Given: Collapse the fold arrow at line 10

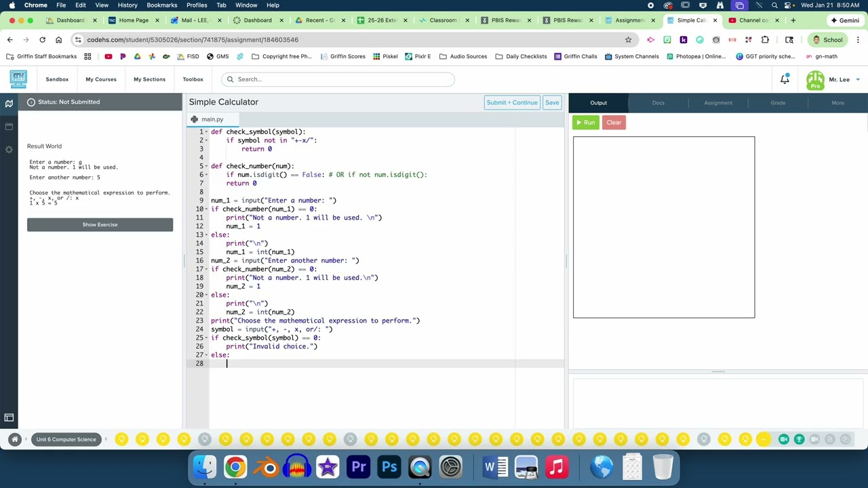Looking at the screenshot, I should click(206, 209).
